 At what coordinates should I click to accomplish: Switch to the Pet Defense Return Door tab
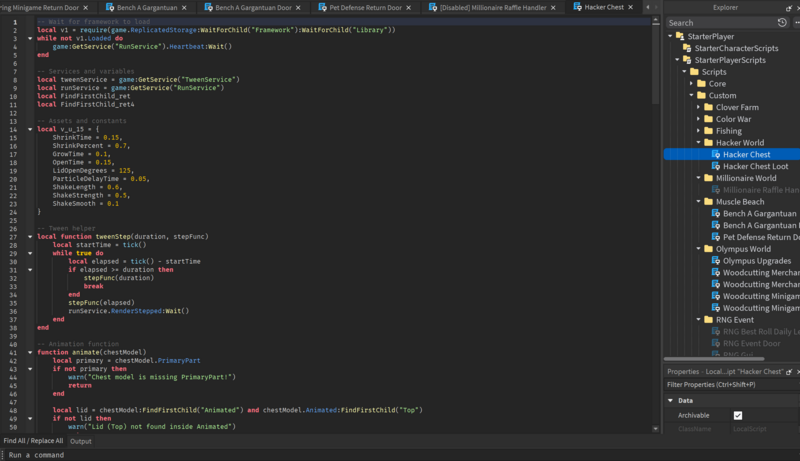[x=364, y=7]
